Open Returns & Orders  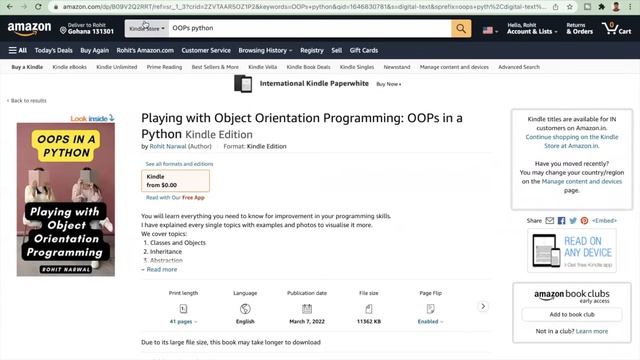pos(579,28)
